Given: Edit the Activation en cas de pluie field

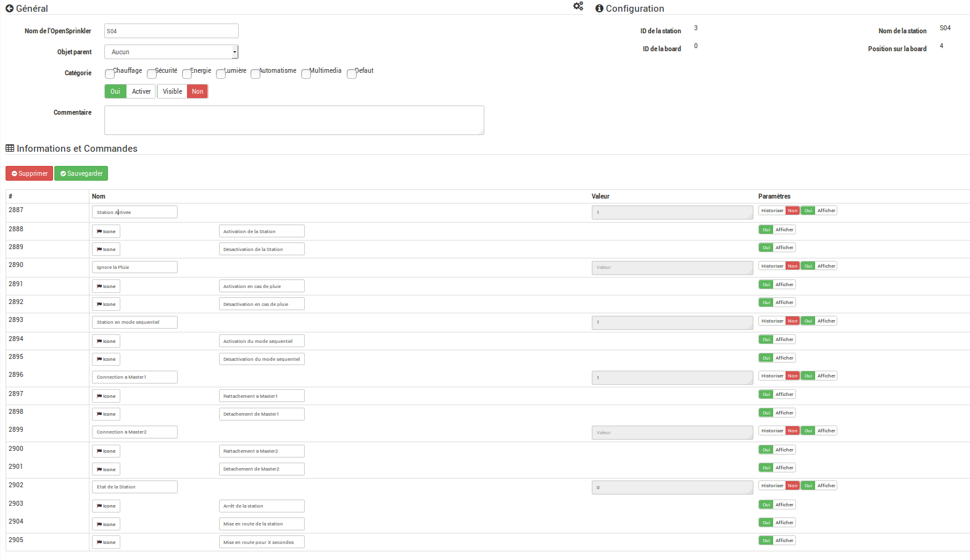Looking at the screenshot, I should pyautogui.click(x=262, y=286).
